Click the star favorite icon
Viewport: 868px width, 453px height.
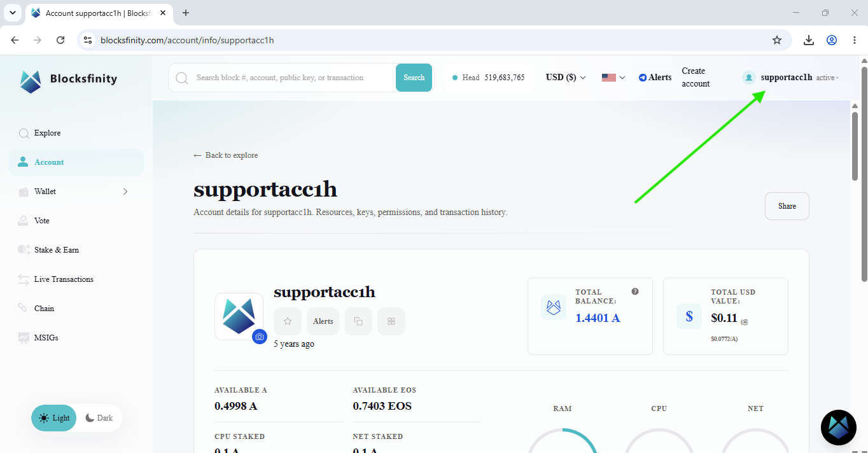[x=288, y=321]
